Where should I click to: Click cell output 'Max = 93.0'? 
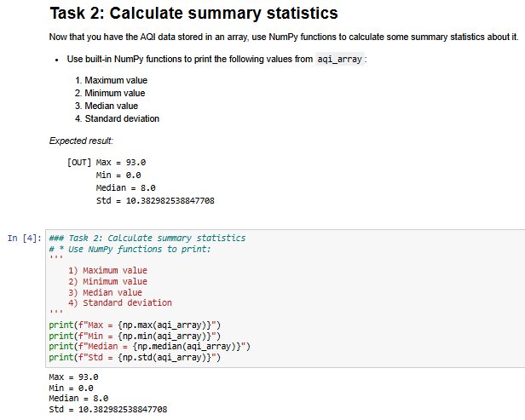pos(73,377)
